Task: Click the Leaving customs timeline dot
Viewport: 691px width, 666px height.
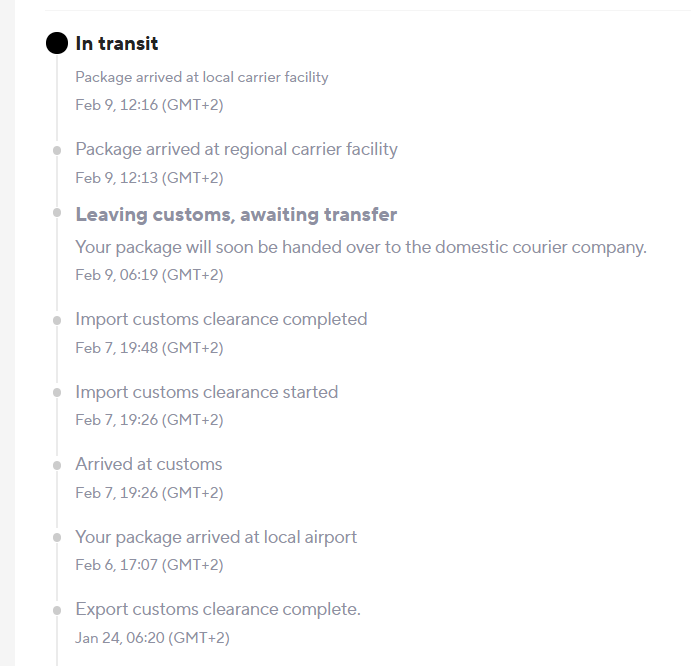Action: point(57,213)
